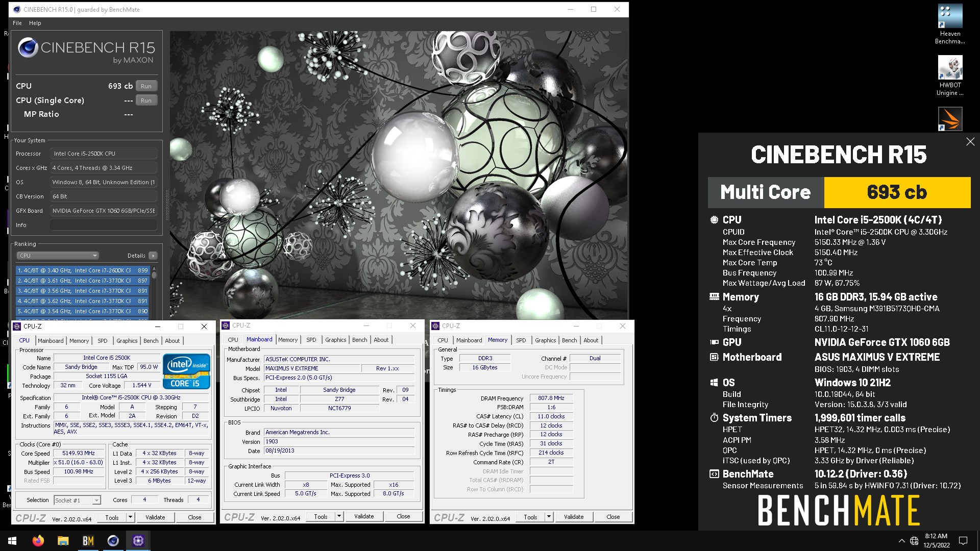The height and width of the screenshot is (551, 980).
Task: Click the BenchMate Motherboard section icon
Action: pyautogui.click(x=714, y=357)
